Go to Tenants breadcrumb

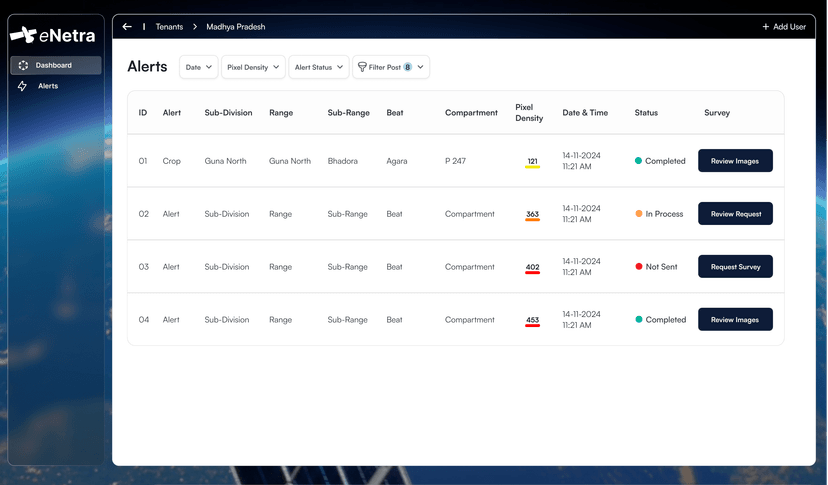(x=169, y=27)
